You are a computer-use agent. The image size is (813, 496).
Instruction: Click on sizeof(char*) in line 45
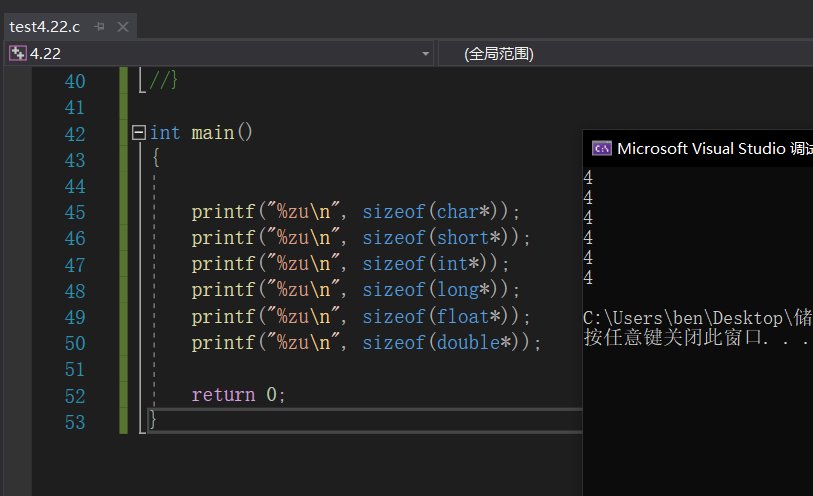click(436, 212)
